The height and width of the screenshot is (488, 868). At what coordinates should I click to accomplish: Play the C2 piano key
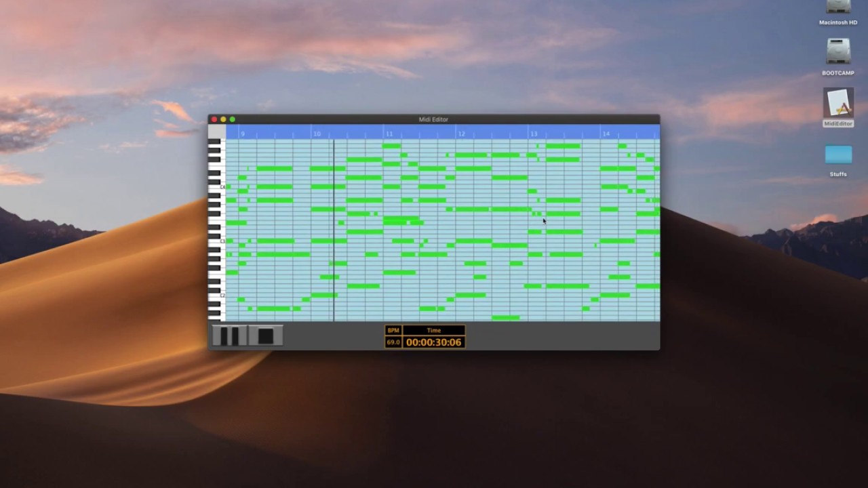[217, 296]
